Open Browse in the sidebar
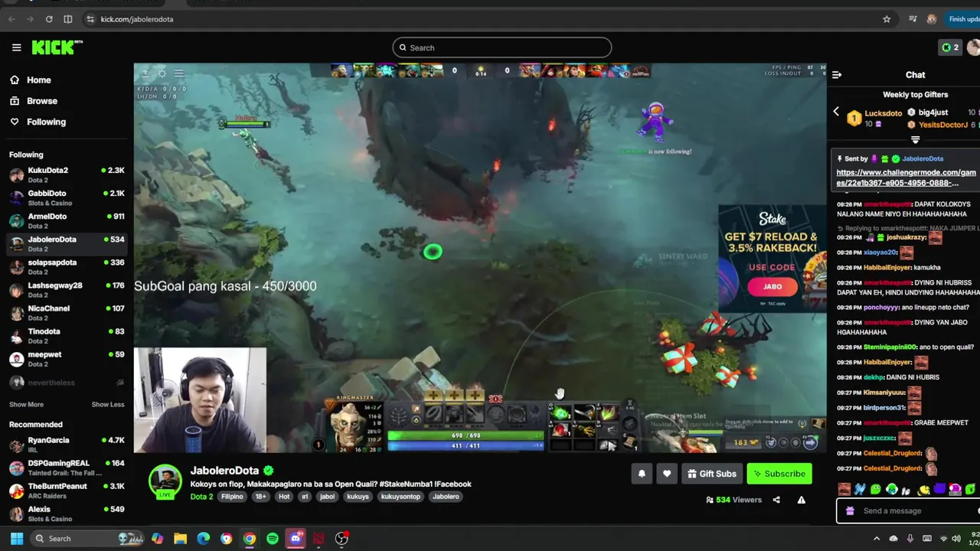 pyautogui.click(x=41, y=101)
